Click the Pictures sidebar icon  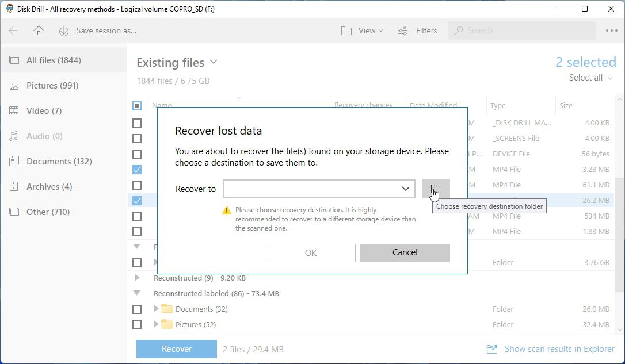pos(14,86)
